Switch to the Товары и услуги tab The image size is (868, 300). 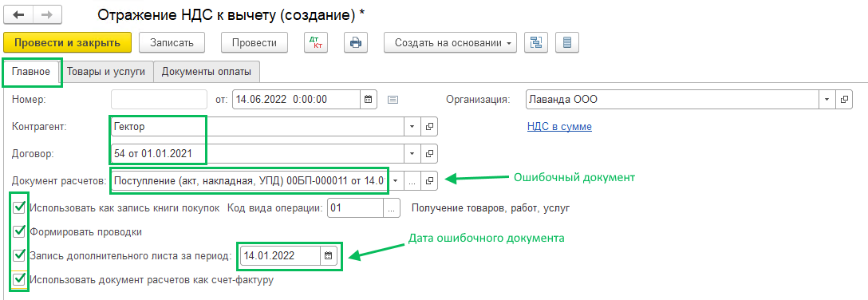(106, 71)
